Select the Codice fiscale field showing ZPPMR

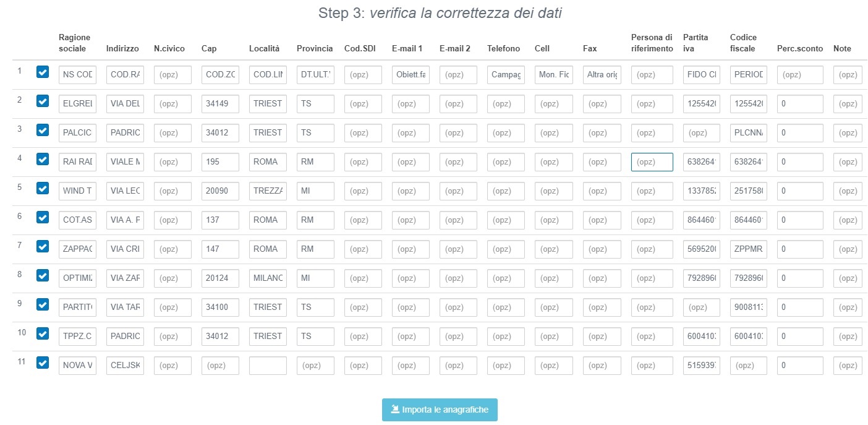(x=748, y=249)
